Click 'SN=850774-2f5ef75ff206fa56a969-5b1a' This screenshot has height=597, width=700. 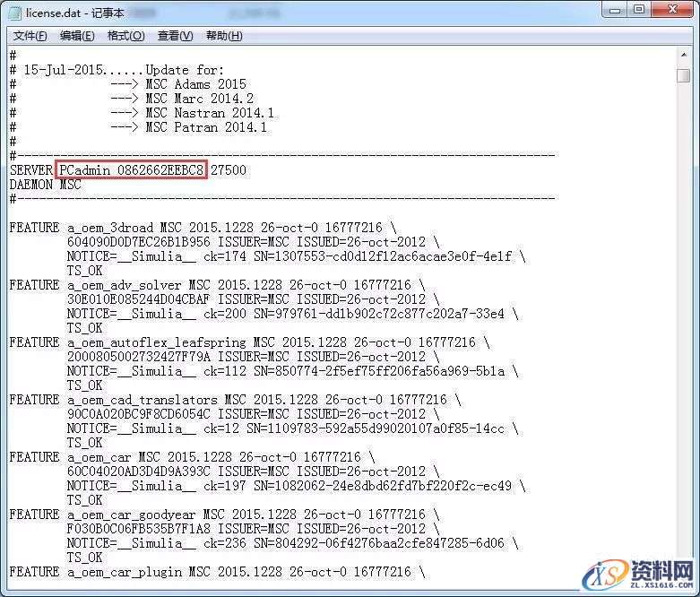(x=379, y=371)
